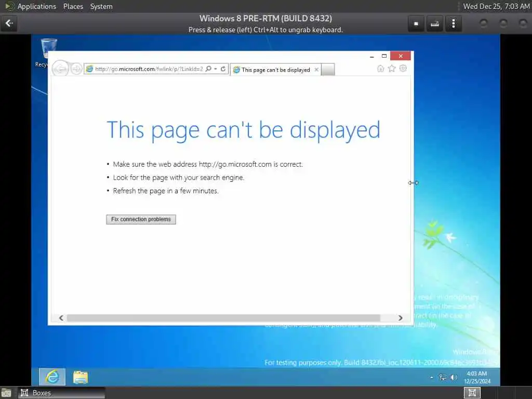This screenshot has width=532, height=399.
Task: Click the IE Home icon
Action: (x=380, y=69)
